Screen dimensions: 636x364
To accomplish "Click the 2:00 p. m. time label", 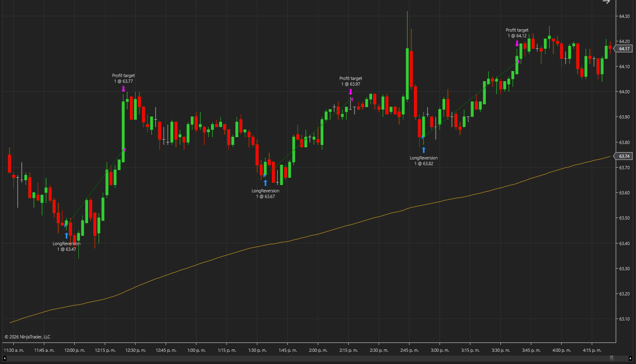I will [317, 350].
